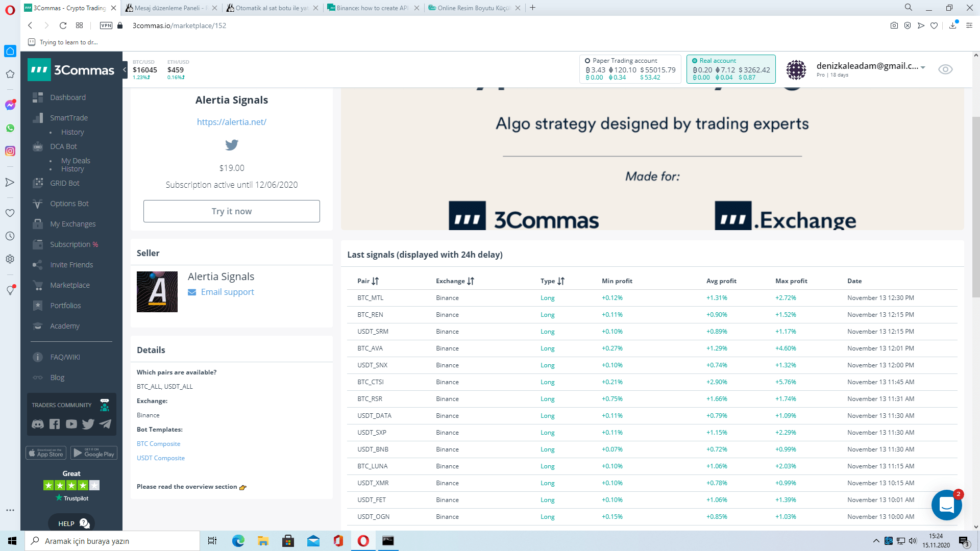Open Microsoft Edge from taskbar
This screenshot has width=980, height=551.
238,541
